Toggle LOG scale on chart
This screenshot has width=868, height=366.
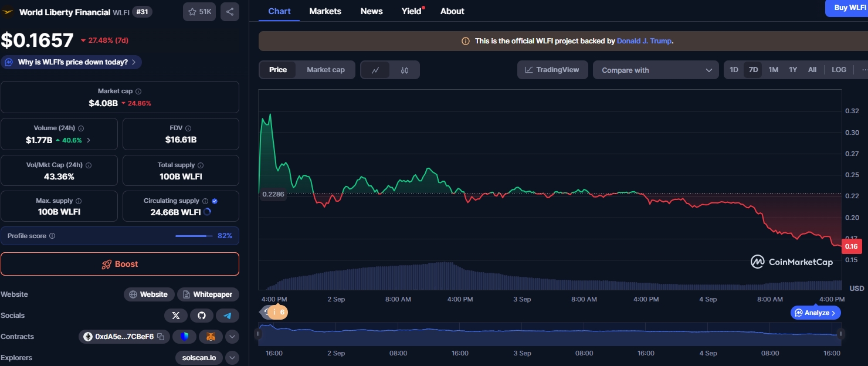839,70
